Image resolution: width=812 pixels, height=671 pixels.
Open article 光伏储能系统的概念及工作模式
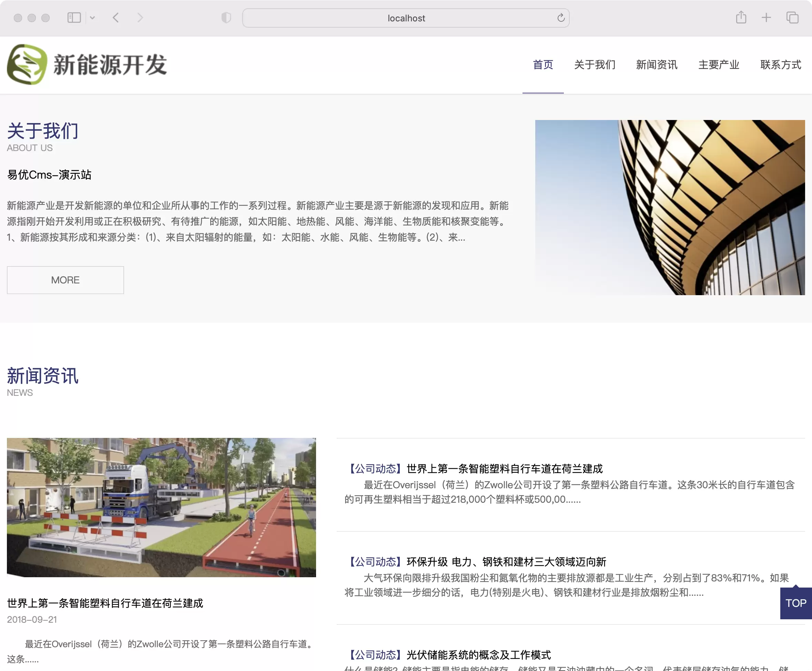click(x=479, y=655)
